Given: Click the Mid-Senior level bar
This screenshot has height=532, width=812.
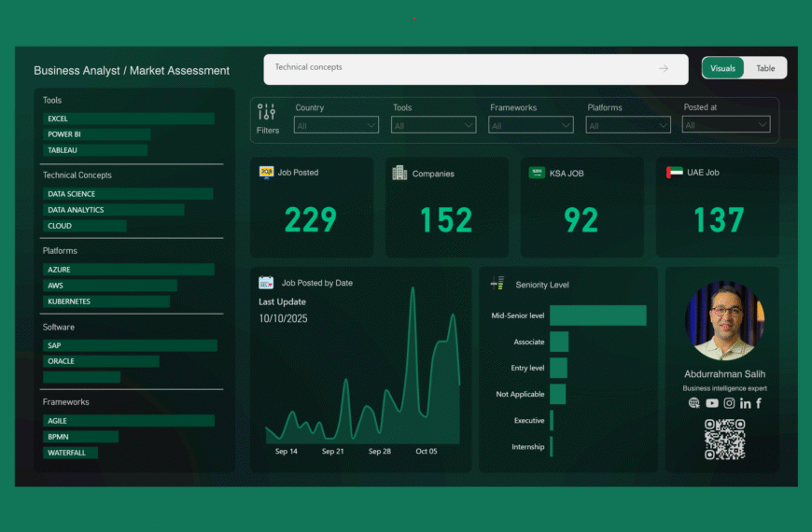Looking at the screenshot, I should tap(597, 315).
